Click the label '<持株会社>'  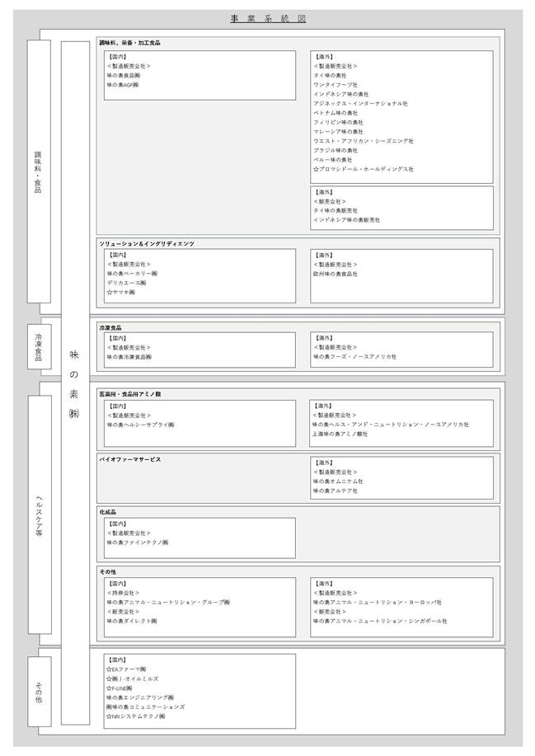[x=124, y=593]
